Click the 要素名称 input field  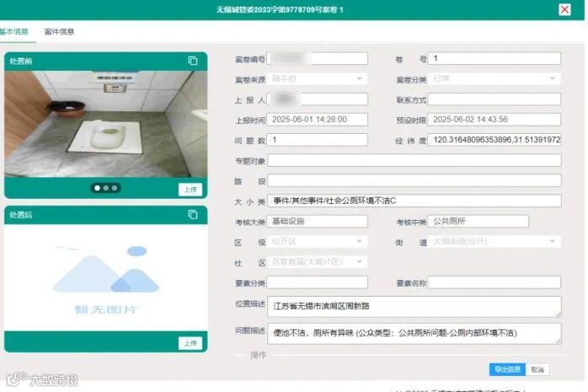tap(494, 282)
